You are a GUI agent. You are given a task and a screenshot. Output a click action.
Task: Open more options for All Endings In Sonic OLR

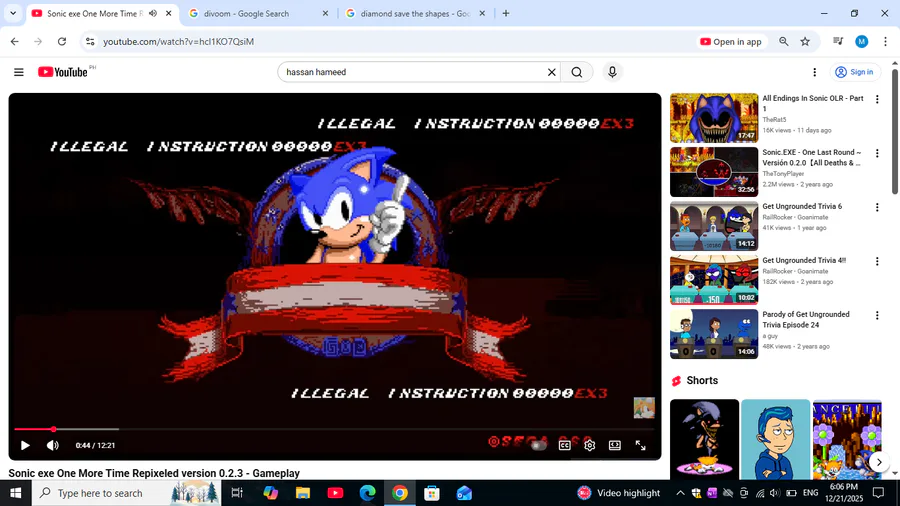tap(877, 99)
